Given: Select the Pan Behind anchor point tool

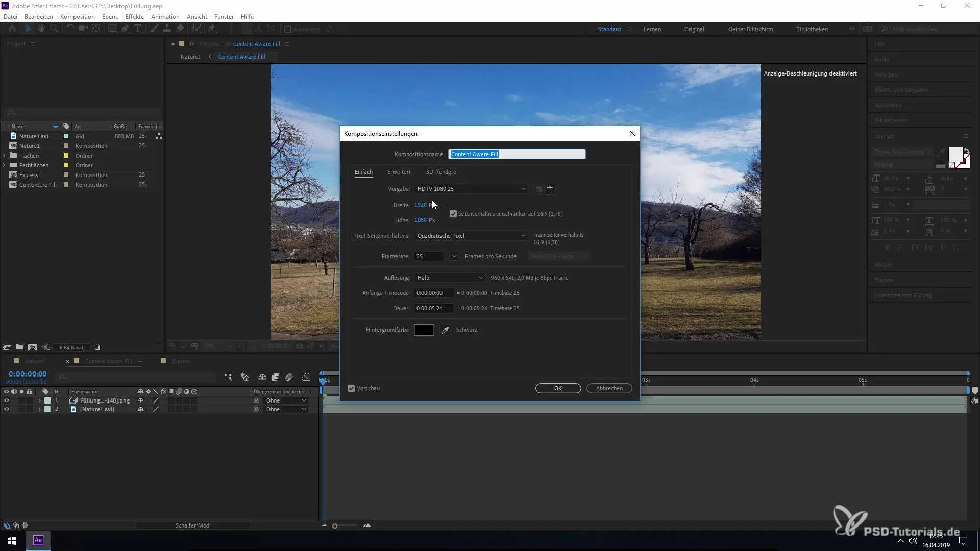Looking at the screenshot, I should pyautogui.click(x=96, y=29).
